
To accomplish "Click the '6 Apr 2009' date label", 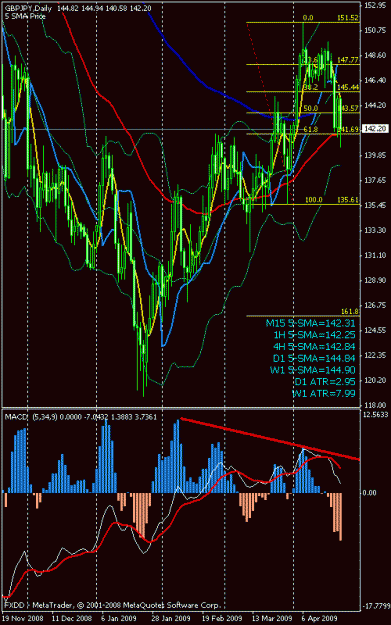I will click(319, 618).
